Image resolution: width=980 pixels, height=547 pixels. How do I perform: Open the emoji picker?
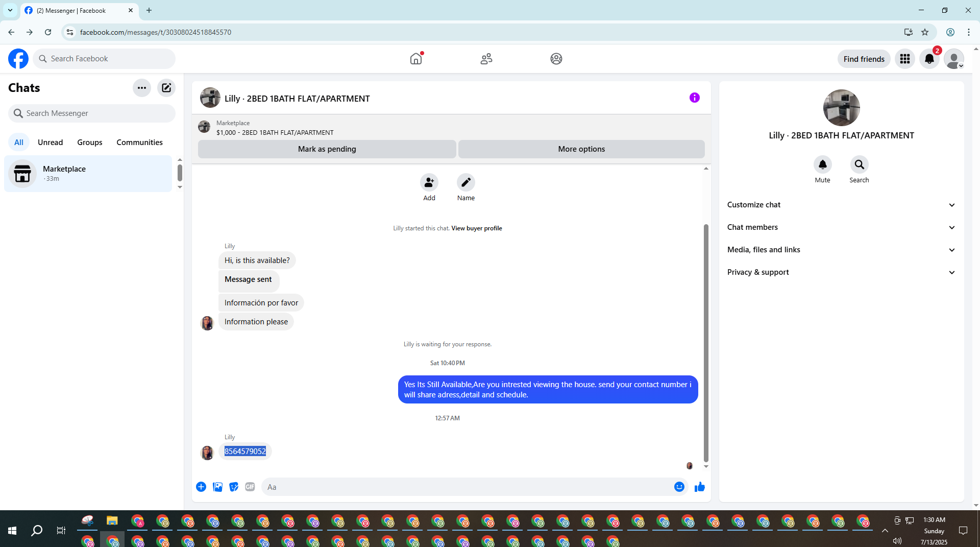coord(679,487)
